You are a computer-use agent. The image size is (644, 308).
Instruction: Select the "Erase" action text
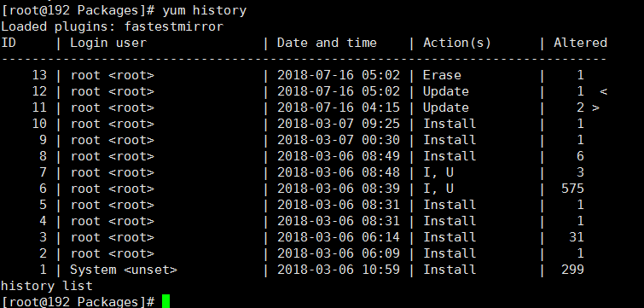442,75
